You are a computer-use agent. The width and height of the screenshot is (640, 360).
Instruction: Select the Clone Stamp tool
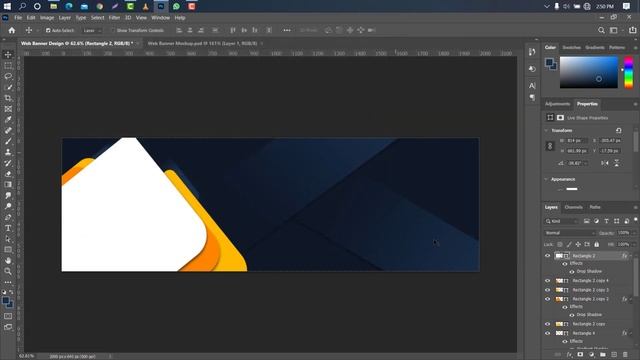8,152
